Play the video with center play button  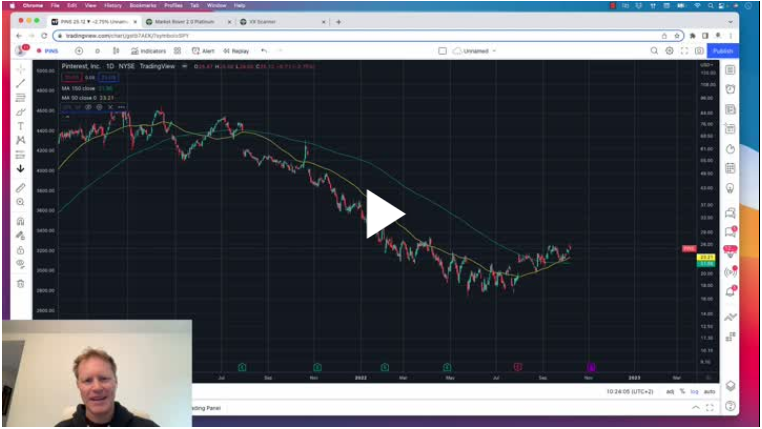coord(385,214)
